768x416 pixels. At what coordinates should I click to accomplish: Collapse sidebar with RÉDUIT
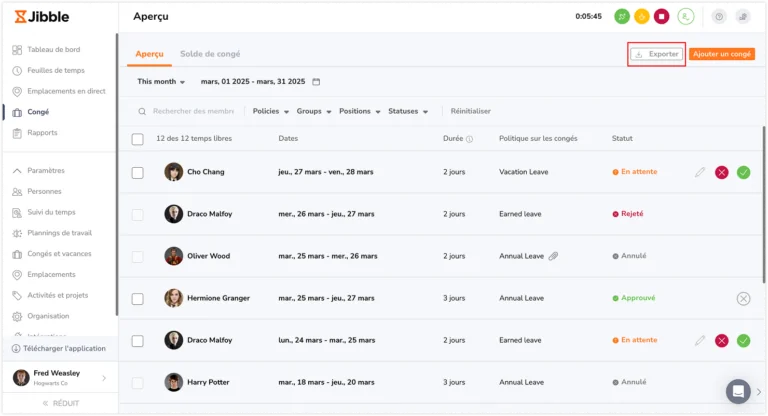60,403
